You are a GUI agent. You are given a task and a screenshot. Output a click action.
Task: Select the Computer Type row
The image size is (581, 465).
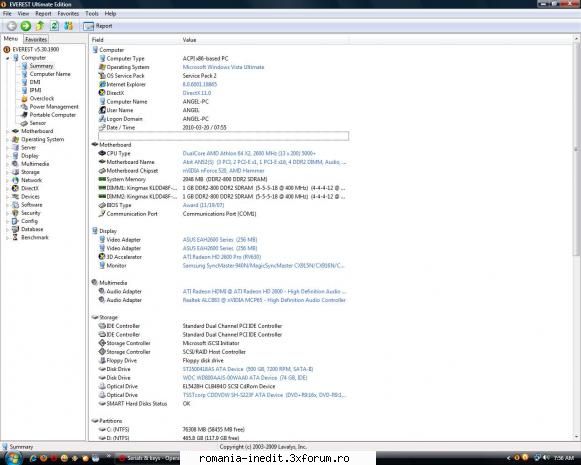pos(223,59)
